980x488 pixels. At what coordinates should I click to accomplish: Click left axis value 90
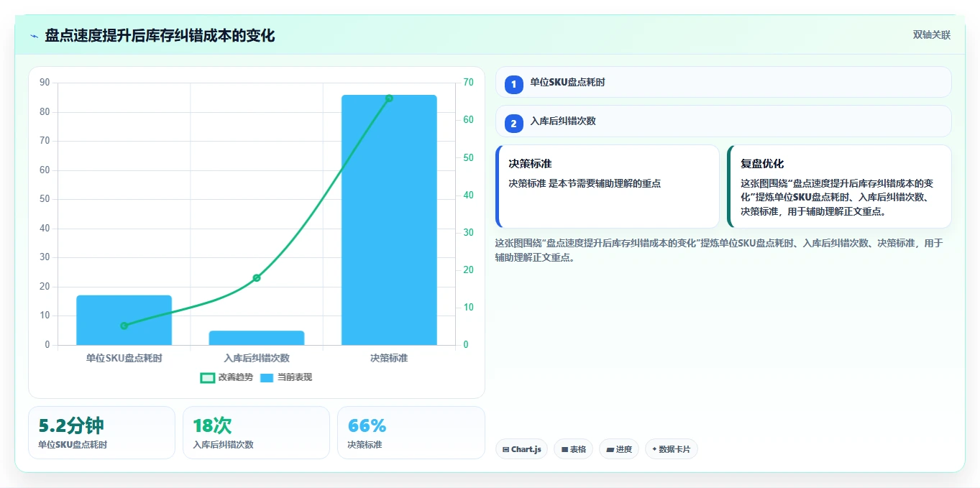(45, 83)
